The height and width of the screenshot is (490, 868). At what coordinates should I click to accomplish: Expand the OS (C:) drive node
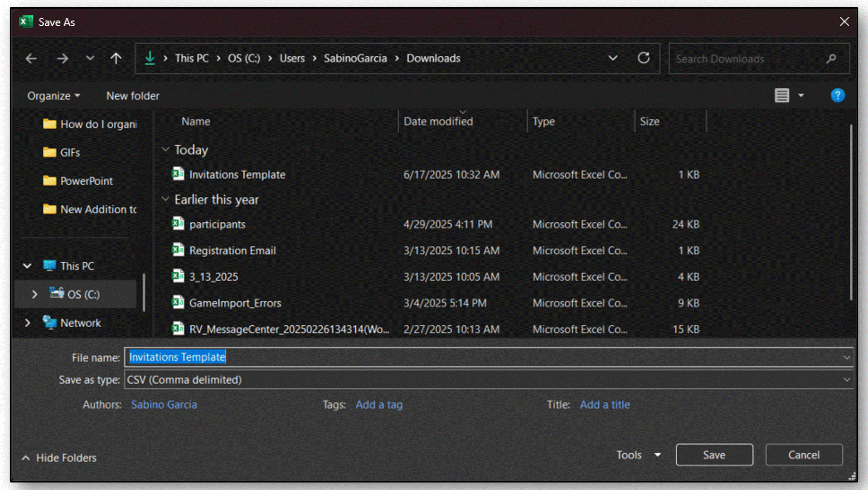34,294
